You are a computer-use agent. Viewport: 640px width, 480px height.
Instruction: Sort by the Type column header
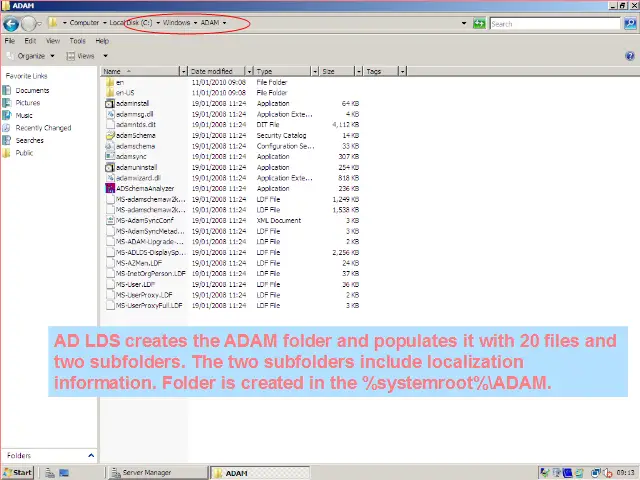[x=283, y=71]
